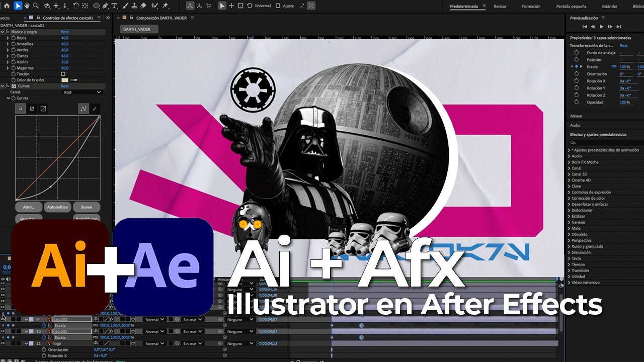644x362 pixels.
Task: Open parent dropdown for logo layer
Action: (x=240, y=344)
